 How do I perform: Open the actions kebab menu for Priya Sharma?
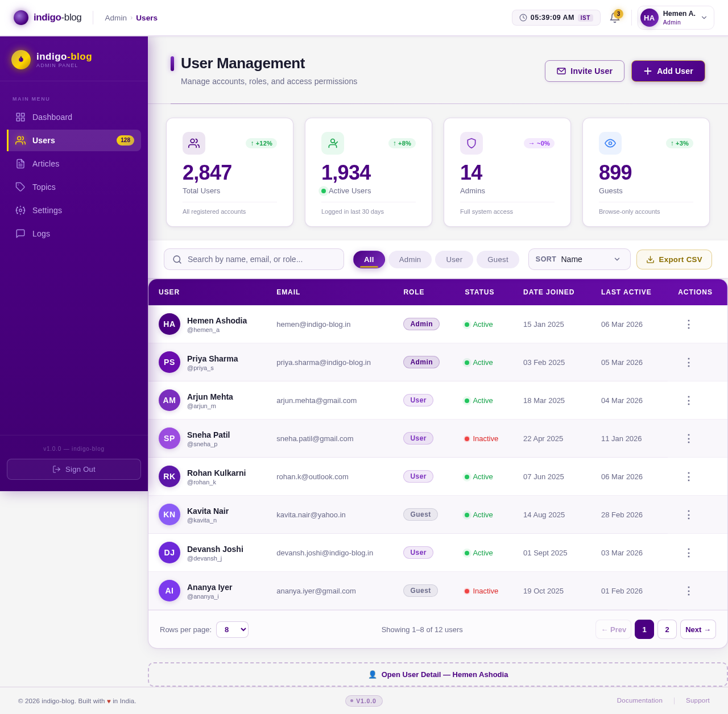pyautogui.click(x=688, y=362)
